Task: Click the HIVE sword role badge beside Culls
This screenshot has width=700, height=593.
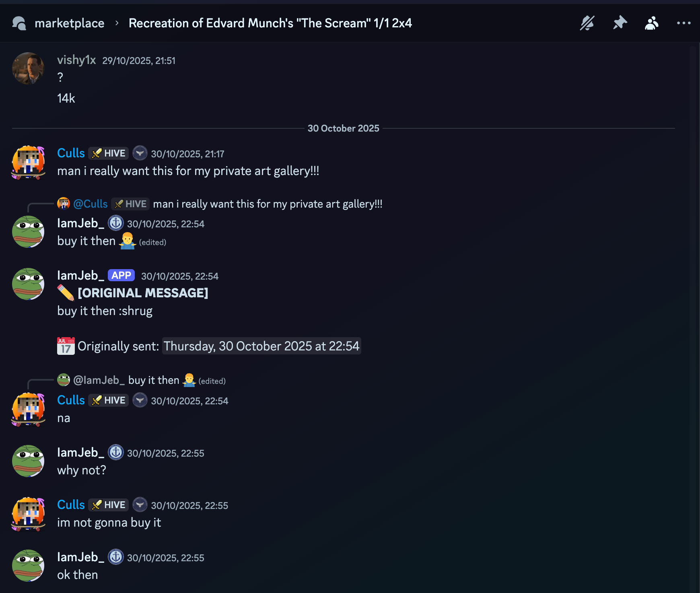Action: (108, 153)
